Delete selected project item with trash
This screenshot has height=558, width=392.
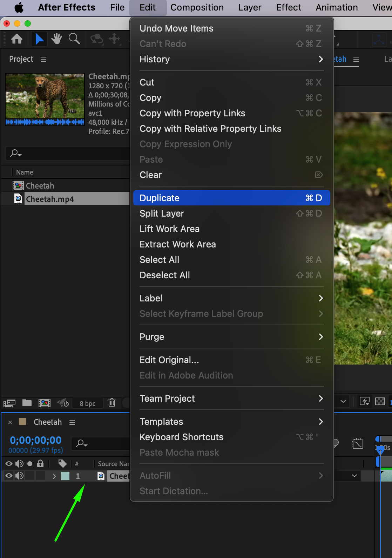[112, 403]
